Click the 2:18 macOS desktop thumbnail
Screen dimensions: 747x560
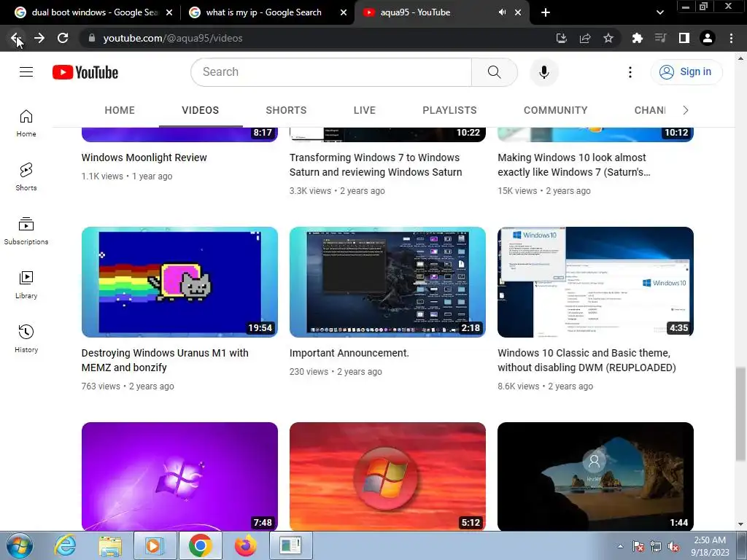(387, 282)
